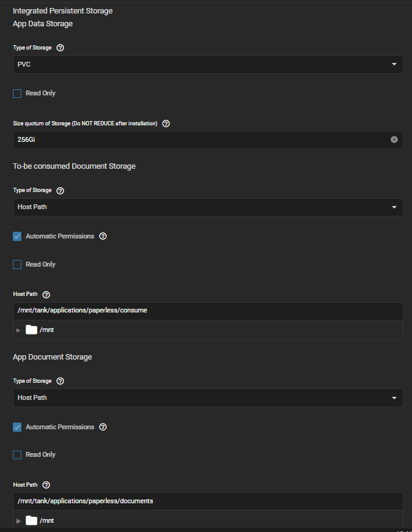Open help for consume Host Path
The image size is (412, 532).
[46, 295]
